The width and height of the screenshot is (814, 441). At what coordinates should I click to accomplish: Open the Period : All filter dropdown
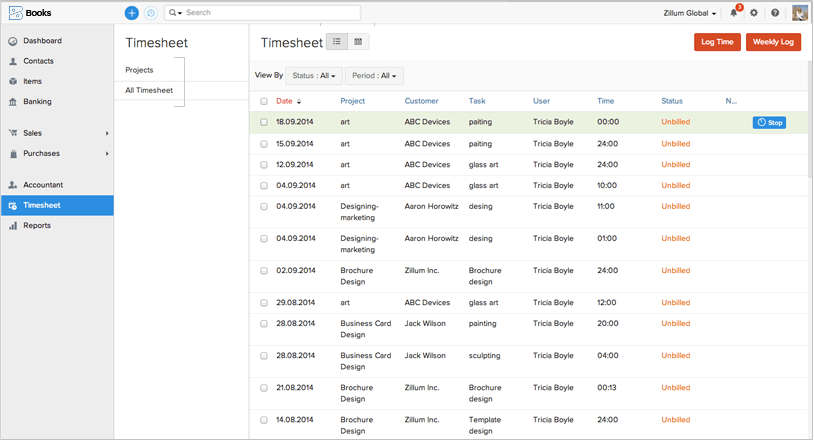coord(376,76)
